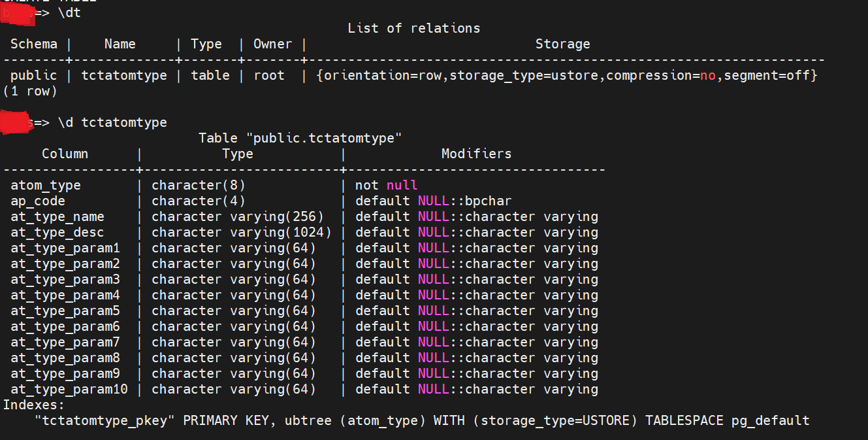Click the red "no" compression value
Screen dimensions: 868x440
tap(708, 75)
